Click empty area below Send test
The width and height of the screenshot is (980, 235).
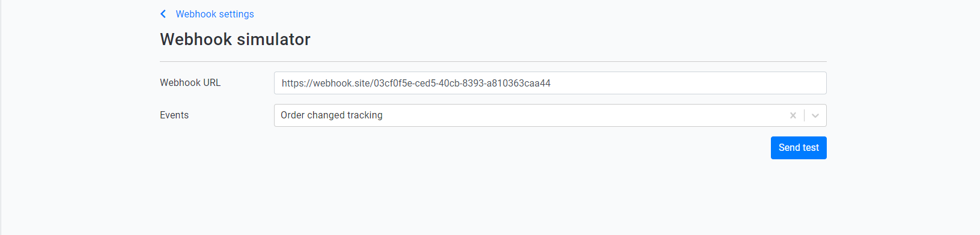(799, 192)
